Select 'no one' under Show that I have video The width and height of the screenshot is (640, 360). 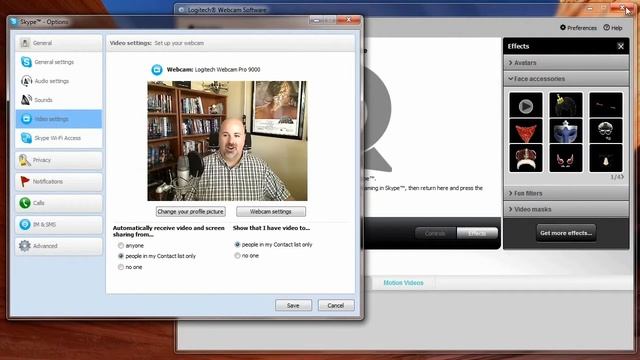click(237, 256)
